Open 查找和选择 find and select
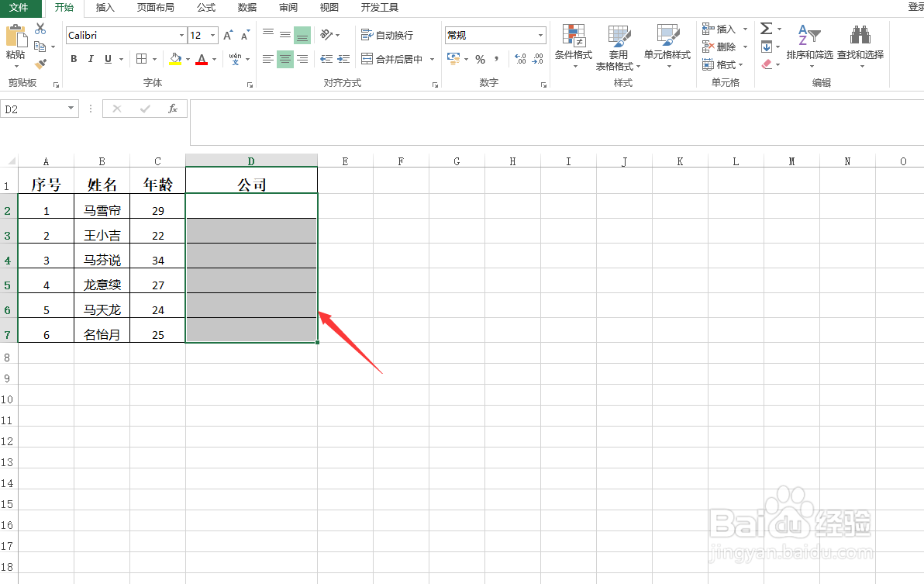 pos(860,46)
